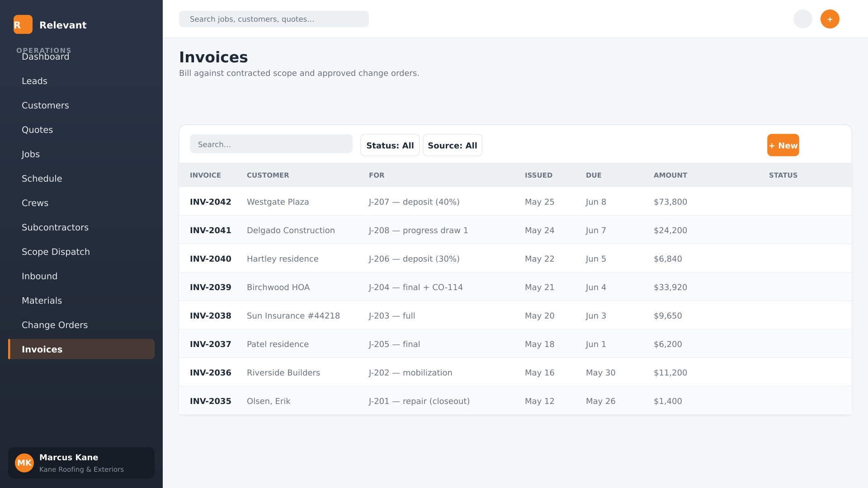Click J-208 — progress draw 1 cell
The height and width of the screenshot is (488, 868).
tap(419, 230)
